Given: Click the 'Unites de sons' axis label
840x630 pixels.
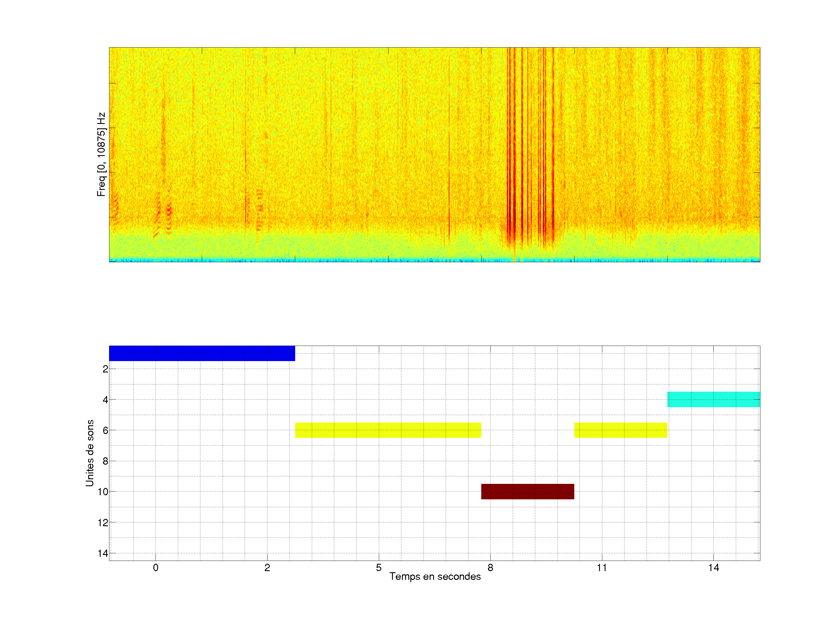Looking at the screenshot, I should [90, 453].
